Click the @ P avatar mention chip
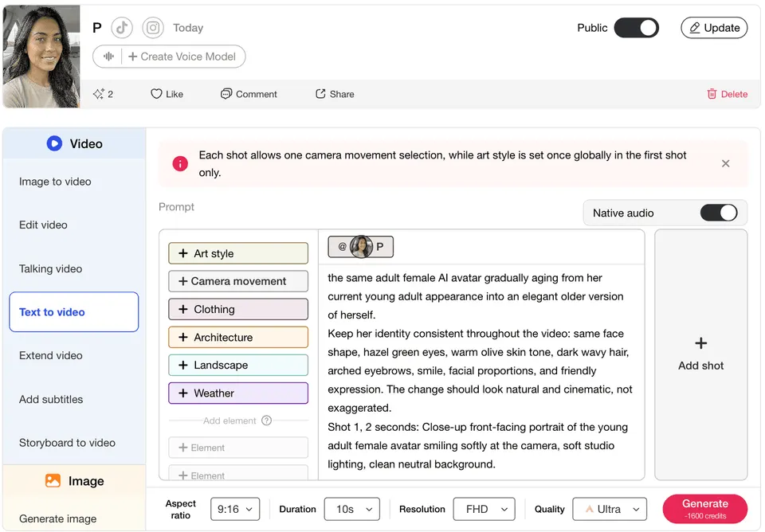 coord(360,247)
